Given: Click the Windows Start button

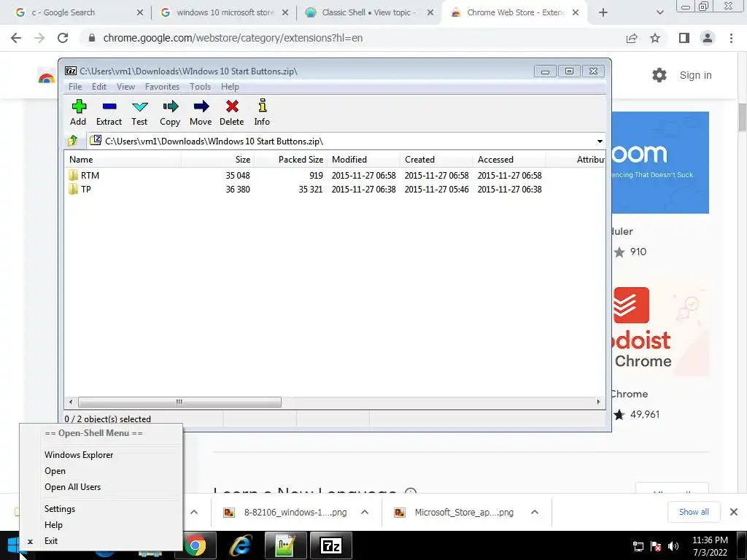Looking at the screenshot, I should (15, 545).
